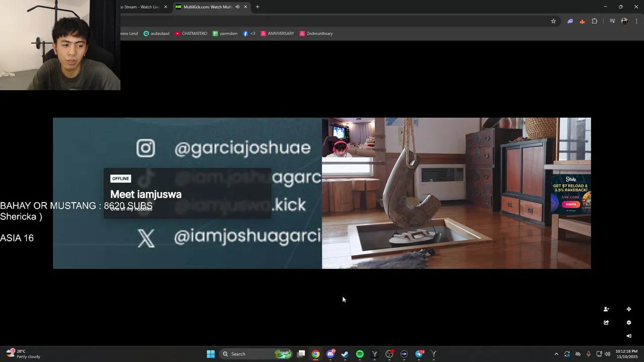Click the Meet iamjuswa title

click(x=146, y=195)
